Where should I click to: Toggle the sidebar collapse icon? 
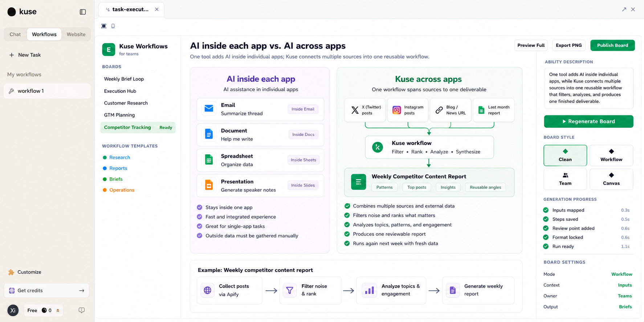click(x=83, y=12)
